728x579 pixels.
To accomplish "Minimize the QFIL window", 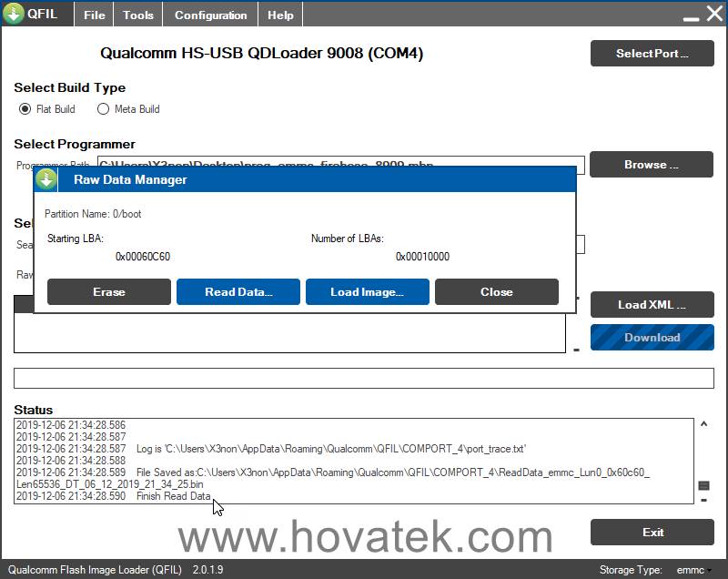I will click(691, 18).
